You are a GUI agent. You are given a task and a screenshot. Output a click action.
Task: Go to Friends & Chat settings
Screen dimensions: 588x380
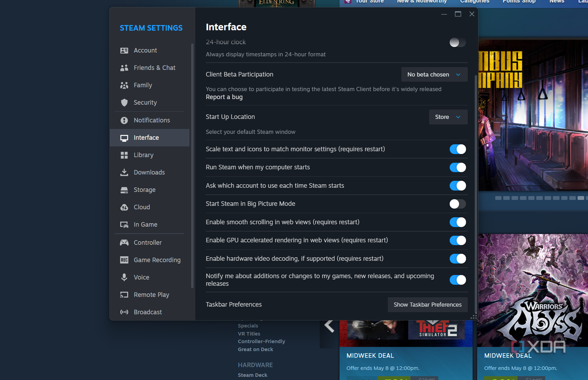coord(150,68)
